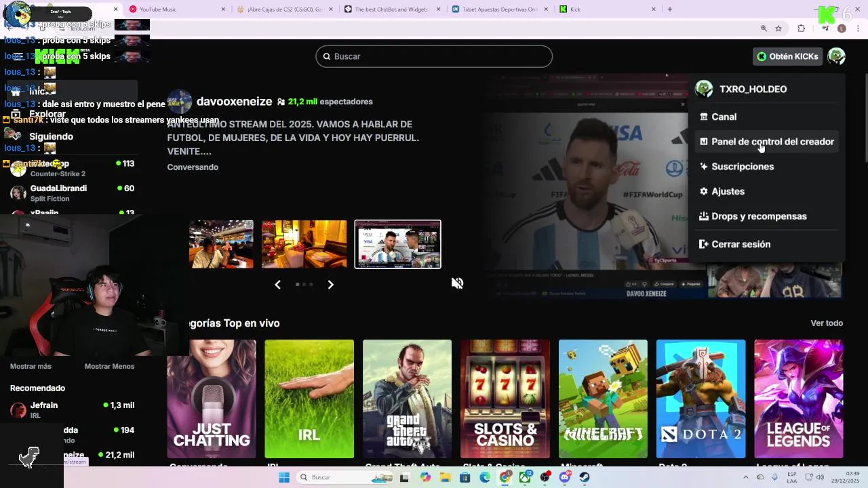Select Suscripciones in the profile menu

tap(766, 167)
